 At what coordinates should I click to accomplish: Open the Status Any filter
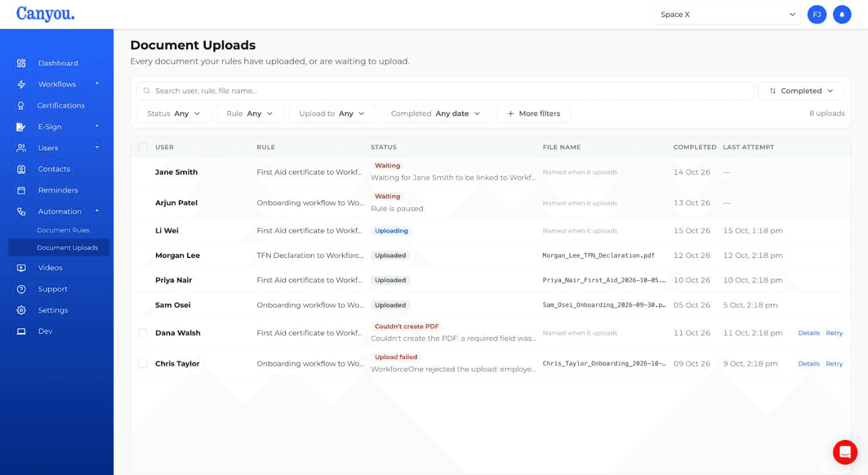pos(174,113)
